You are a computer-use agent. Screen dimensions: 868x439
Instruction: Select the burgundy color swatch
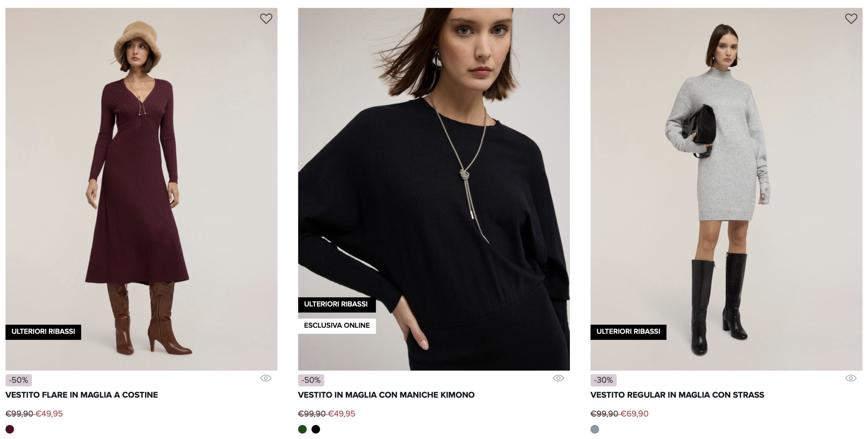pos(10,429)
